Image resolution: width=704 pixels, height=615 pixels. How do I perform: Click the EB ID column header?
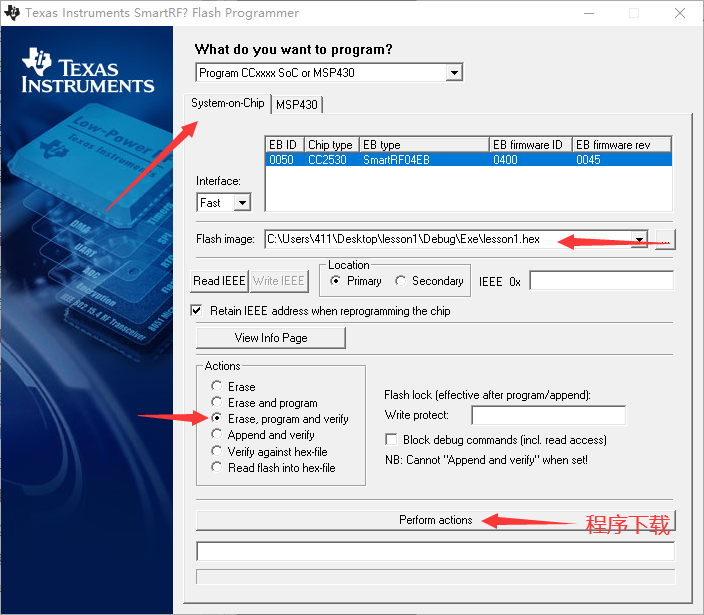coord(285,145)
